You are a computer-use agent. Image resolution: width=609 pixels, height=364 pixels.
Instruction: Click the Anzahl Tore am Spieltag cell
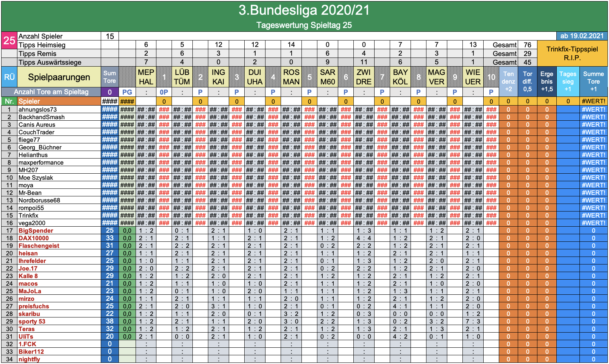(51, 92)
